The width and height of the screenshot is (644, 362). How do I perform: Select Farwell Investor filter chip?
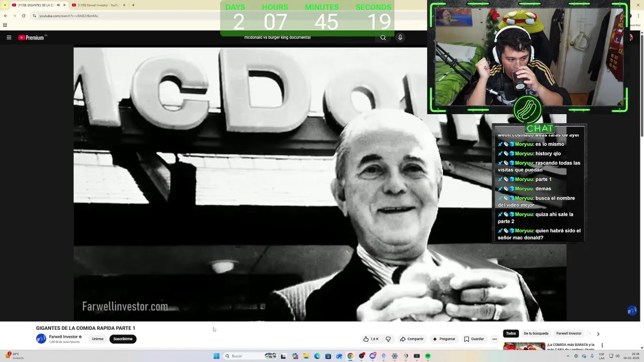click(x=569, y=333)
